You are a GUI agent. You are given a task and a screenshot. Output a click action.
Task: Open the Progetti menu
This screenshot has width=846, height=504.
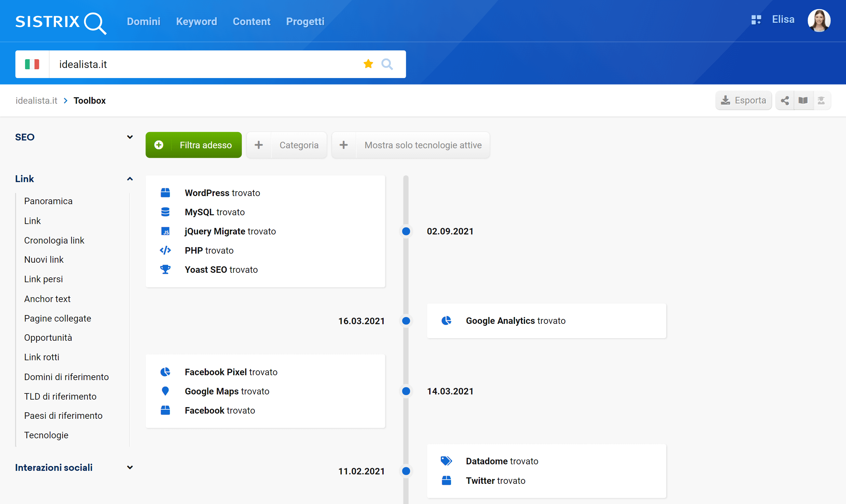click(x=306, y=21)
